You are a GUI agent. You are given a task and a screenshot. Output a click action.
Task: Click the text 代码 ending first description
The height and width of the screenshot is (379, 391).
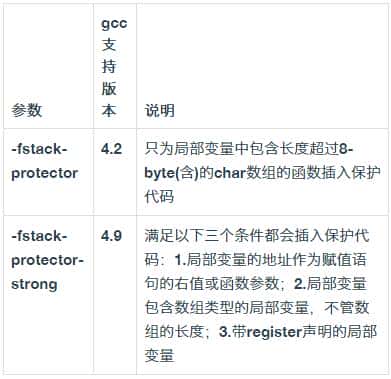click(x=159, y=197)
